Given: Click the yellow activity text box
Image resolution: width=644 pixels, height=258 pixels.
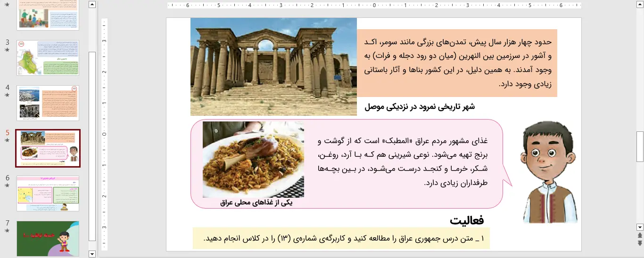Looking at the screenshot, I should [341, 238].
